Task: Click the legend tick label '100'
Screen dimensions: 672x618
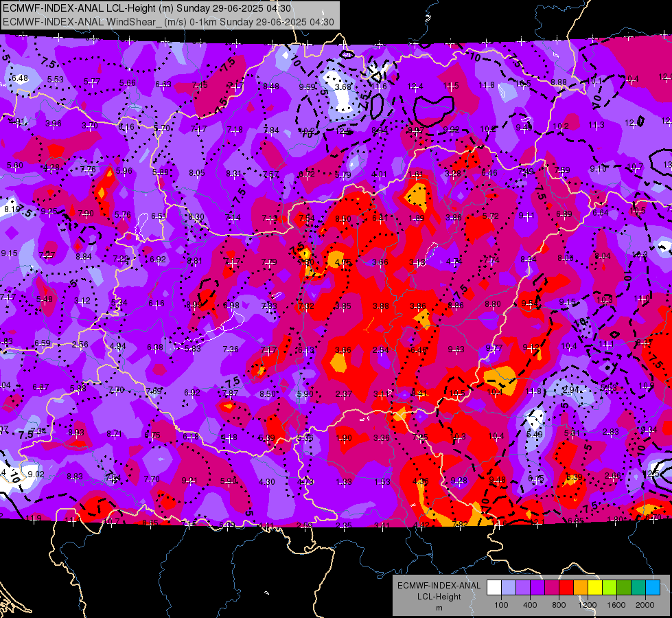Action: coord(501,605)
